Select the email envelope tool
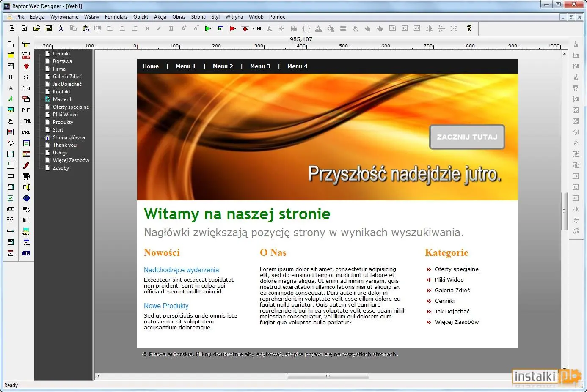The image size is (587, 392). tap(26, 88)
